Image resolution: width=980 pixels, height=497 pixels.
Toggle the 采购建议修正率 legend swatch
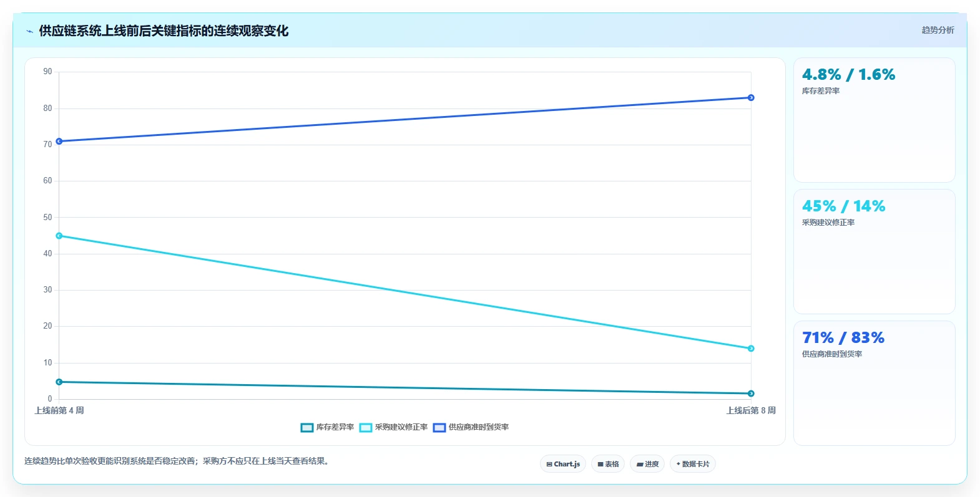(366, 427)
